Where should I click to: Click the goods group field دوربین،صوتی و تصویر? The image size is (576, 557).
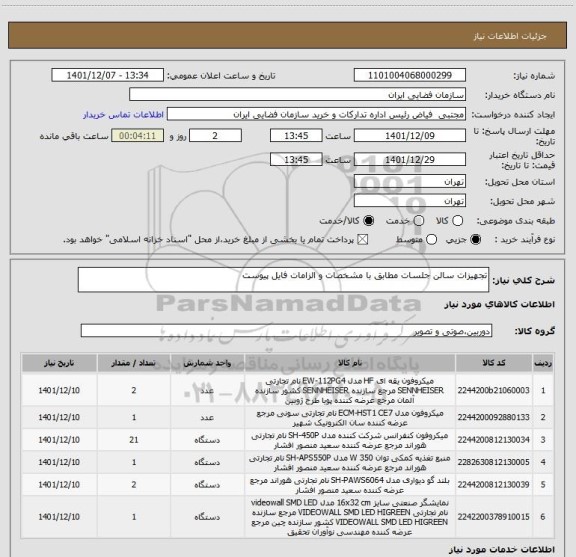pos(286,331)
